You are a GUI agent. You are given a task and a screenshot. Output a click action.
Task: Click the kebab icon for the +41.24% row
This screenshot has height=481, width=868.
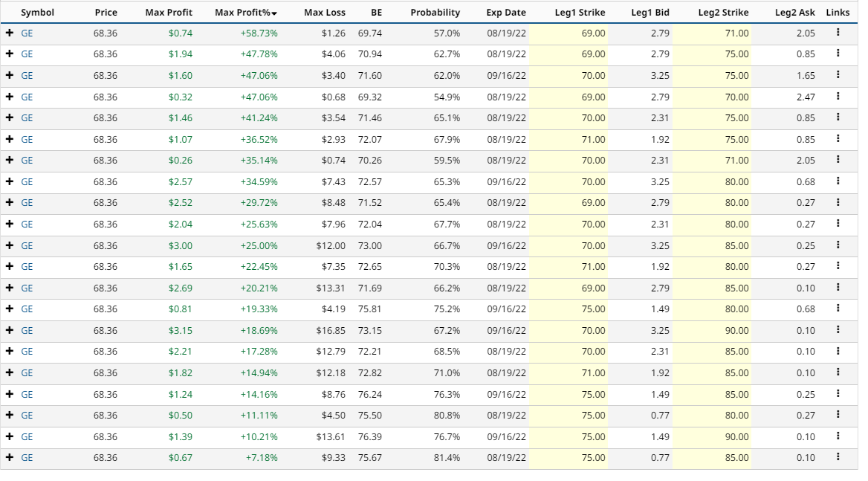click(838, 117)
